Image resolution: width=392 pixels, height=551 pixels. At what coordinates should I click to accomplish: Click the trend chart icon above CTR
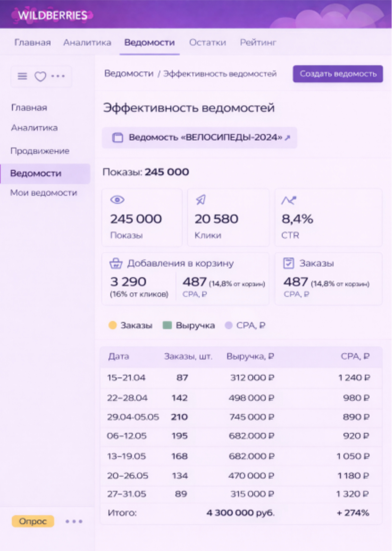tap(289, 200)
